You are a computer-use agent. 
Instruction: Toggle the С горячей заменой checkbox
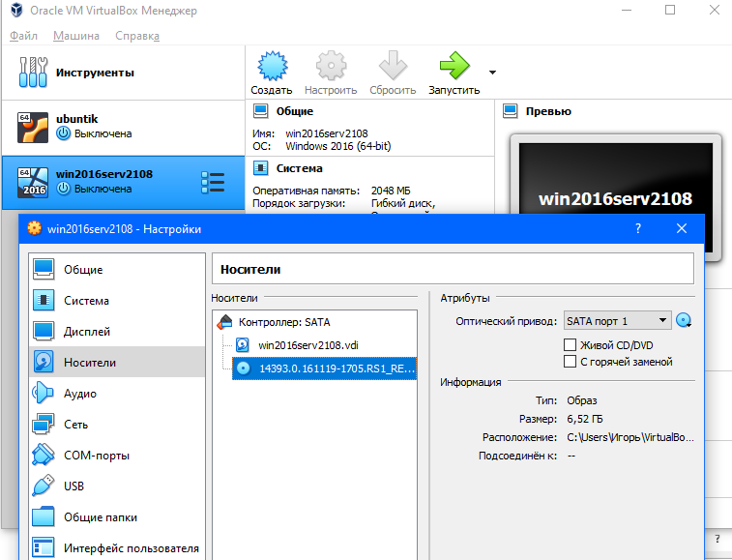[570, 362]
